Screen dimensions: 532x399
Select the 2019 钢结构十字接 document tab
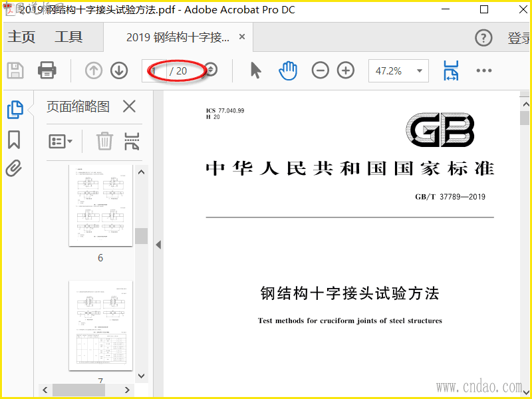click(178, 37)
